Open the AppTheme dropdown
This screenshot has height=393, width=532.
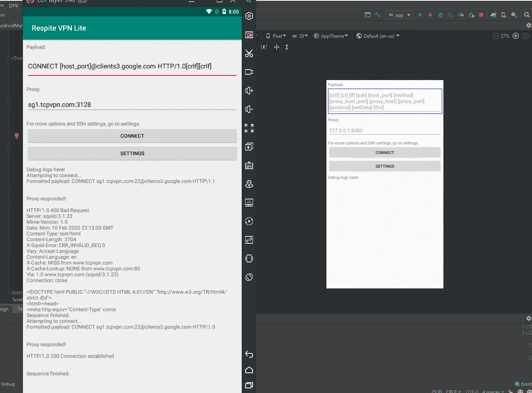tap(331, 36)
